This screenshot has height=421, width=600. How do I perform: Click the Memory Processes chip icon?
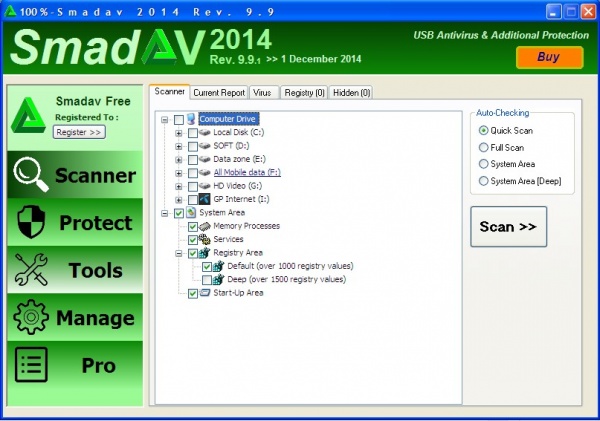205,226
